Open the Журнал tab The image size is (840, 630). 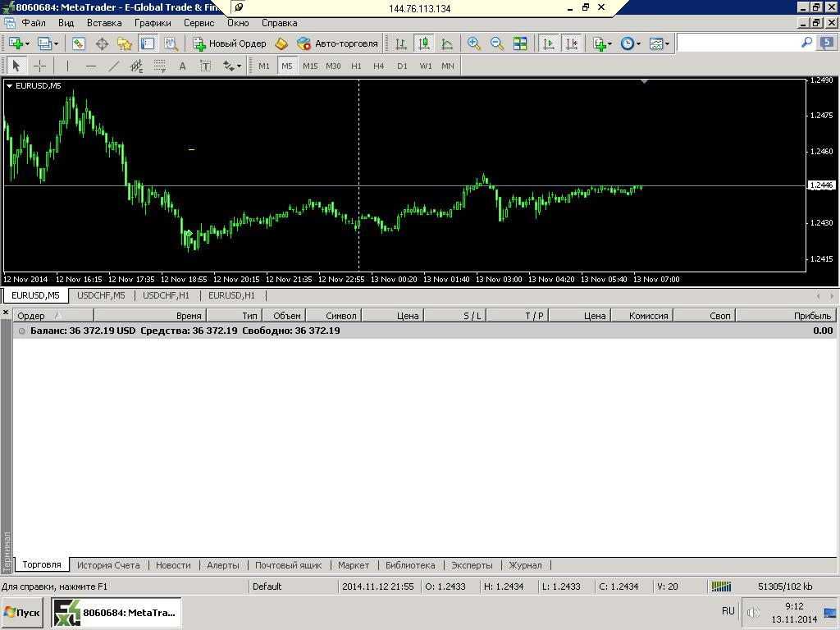click(525, 565)
